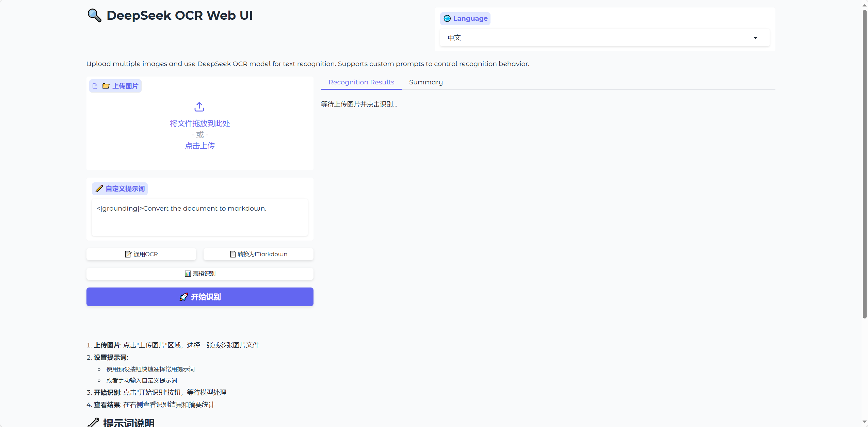Click inside the custom prompt text field

pos(199,217)
